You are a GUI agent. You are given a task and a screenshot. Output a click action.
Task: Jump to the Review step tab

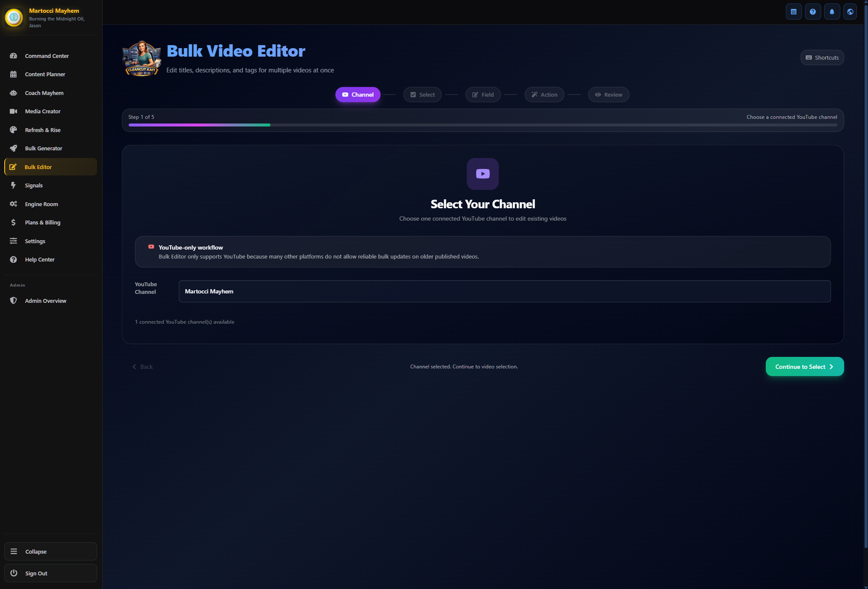click(x=608, y=95)
